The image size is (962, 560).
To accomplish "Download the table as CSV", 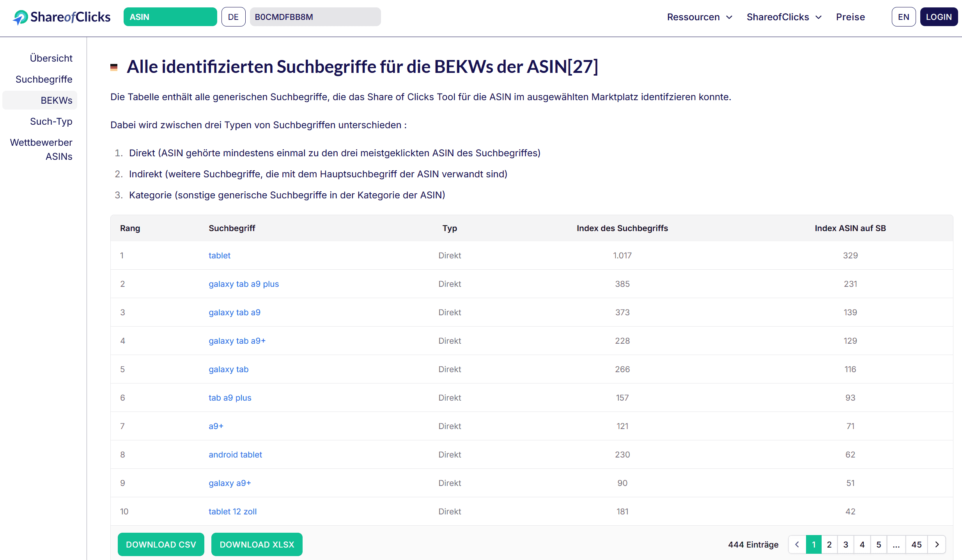I will click(161, 544).
